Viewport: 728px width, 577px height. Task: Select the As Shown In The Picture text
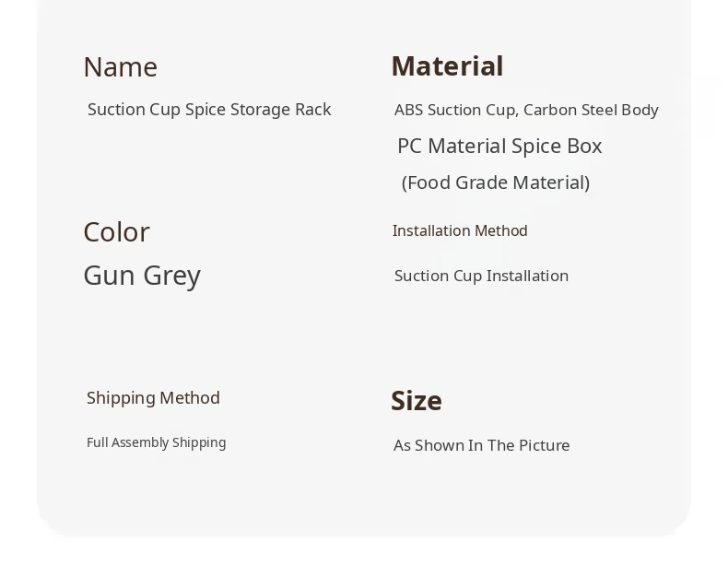[x=481, y=445]
